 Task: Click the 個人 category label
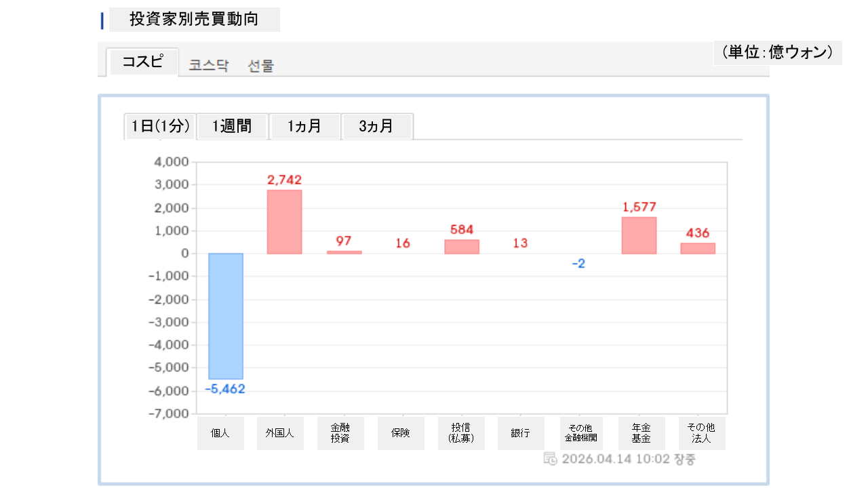click(x=220, y=433)
